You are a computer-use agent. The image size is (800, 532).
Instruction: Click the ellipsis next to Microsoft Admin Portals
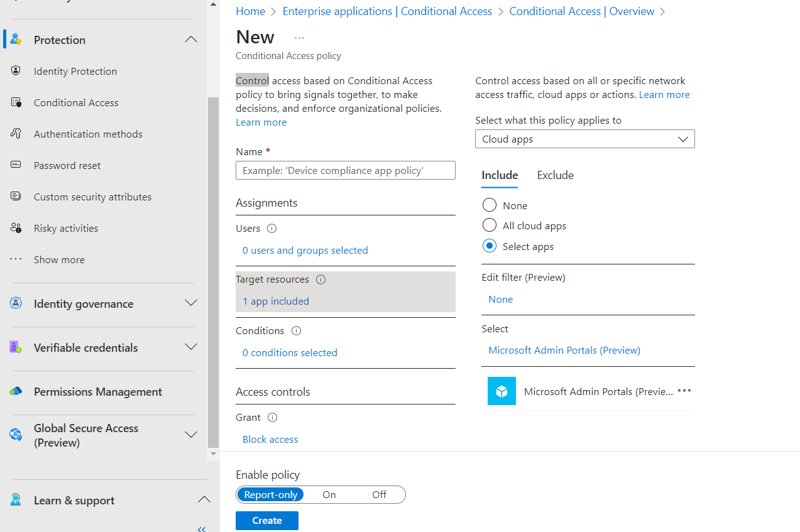(684, 391)
